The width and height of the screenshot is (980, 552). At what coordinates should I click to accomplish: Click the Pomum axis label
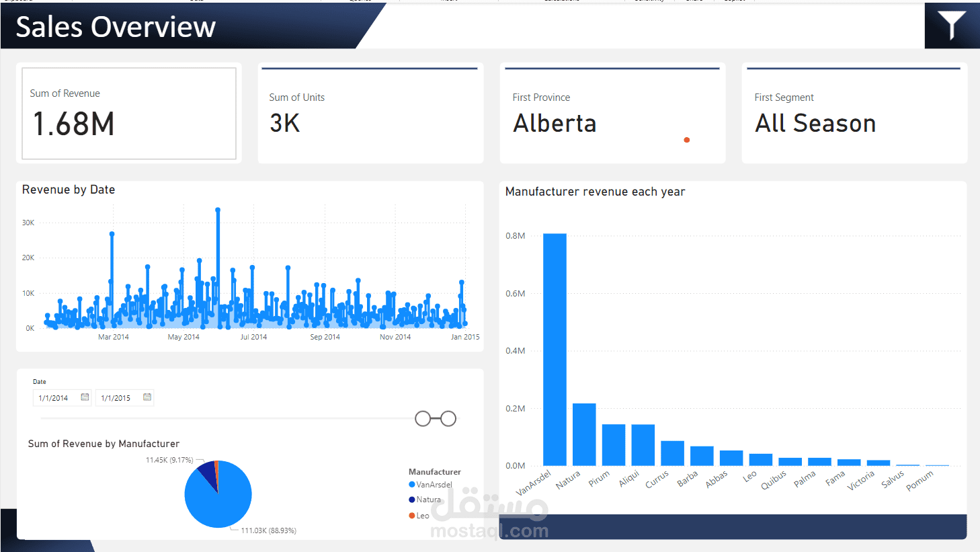(x=920, y=481)
